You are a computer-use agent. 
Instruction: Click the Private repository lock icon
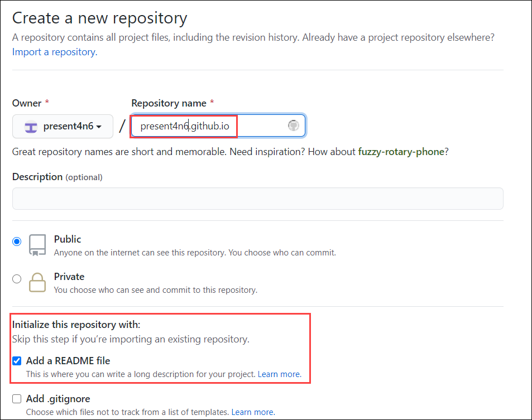tap(37, 282)
